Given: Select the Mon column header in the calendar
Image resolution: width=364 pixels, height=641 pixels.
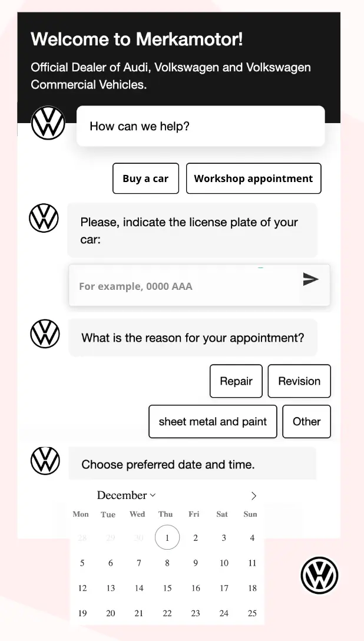Looking at the screenshot, I should [81, 514].
